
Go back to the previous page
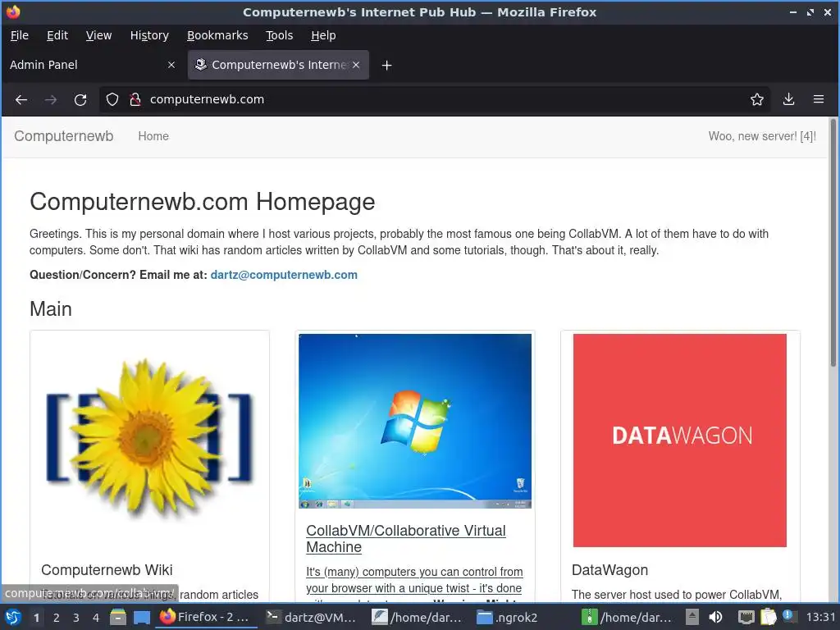21,99
